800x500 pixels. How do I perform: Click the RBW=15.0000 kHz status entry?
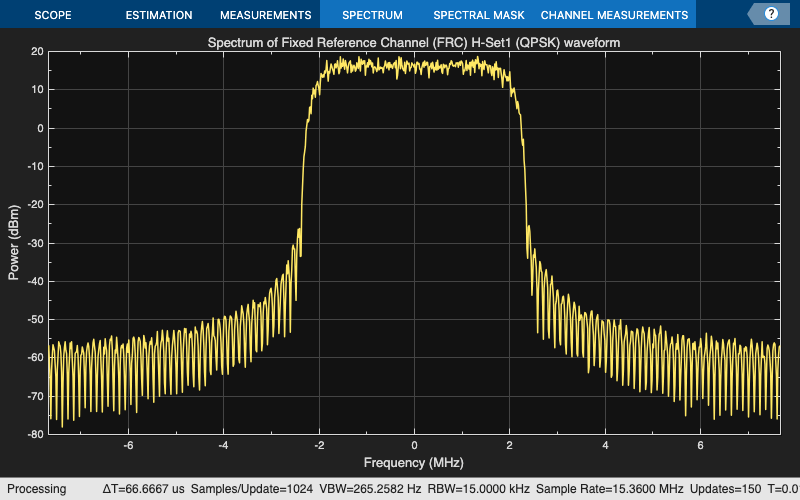[x=479, y=489]
